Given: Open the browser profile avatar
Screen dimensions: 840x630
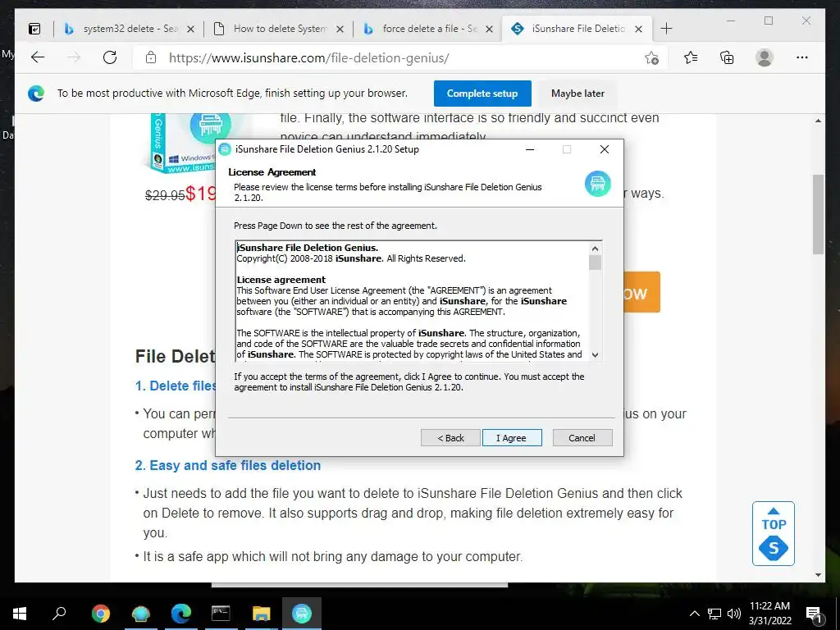Looking at the screenshot, I should click(x=765, y=57).
